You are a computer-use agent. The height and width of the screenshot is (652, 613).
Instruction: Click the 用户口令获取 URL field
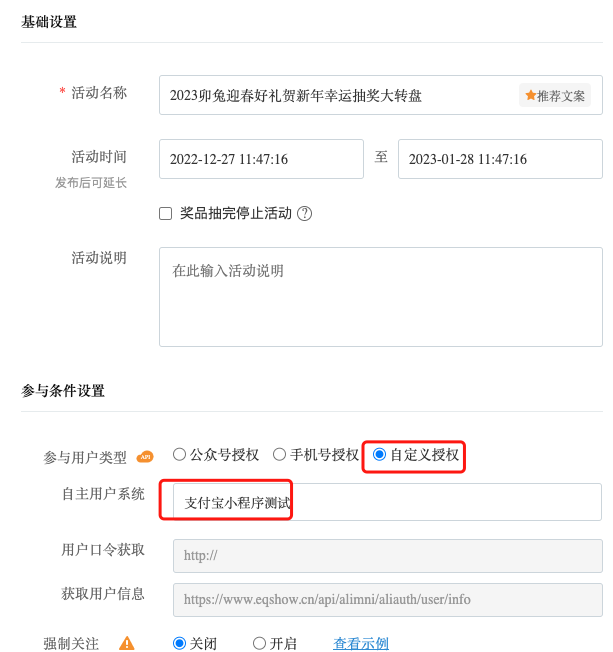tap(387, 555)
